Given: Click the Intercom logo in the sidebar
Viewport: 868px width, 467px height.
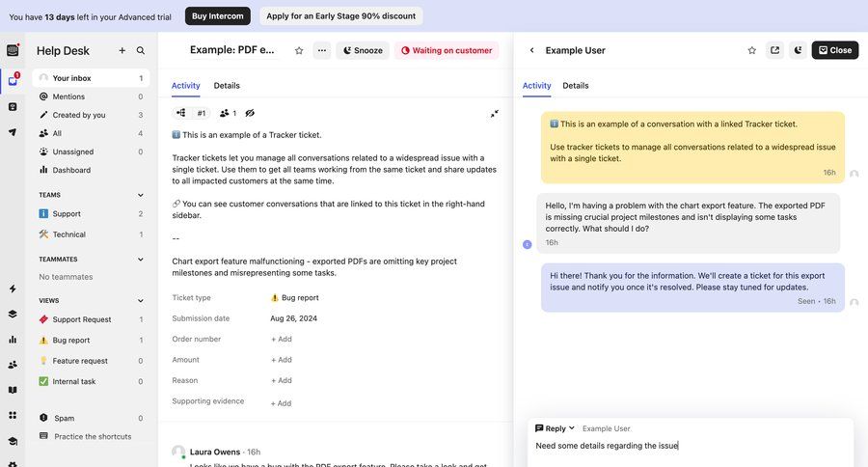Looking at the screenshot, I should 13,50.
